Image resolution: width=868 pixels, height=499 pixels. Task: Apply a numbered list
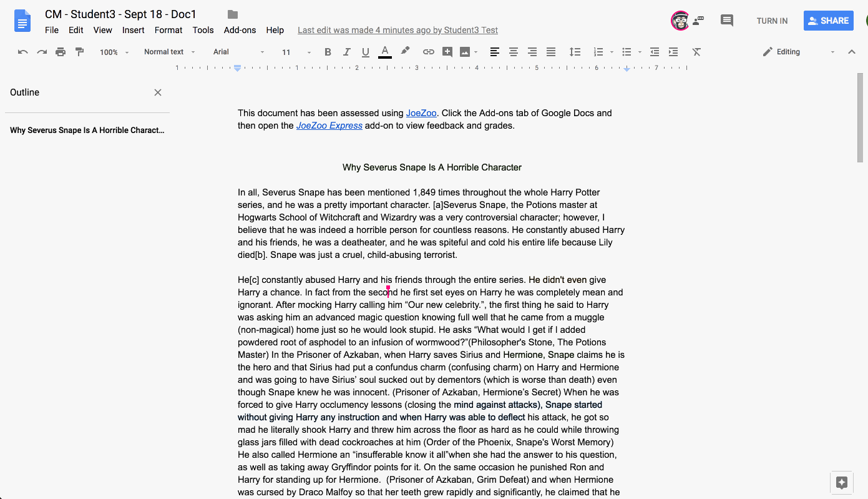[598, 52]
